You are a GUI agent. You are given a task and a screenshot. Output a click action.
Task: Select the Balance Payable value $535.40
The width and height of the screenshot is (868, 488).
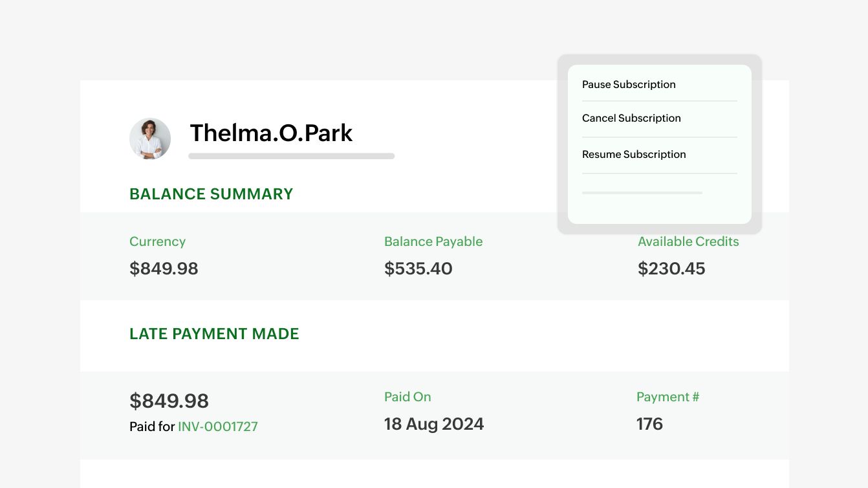coord(418,269)
